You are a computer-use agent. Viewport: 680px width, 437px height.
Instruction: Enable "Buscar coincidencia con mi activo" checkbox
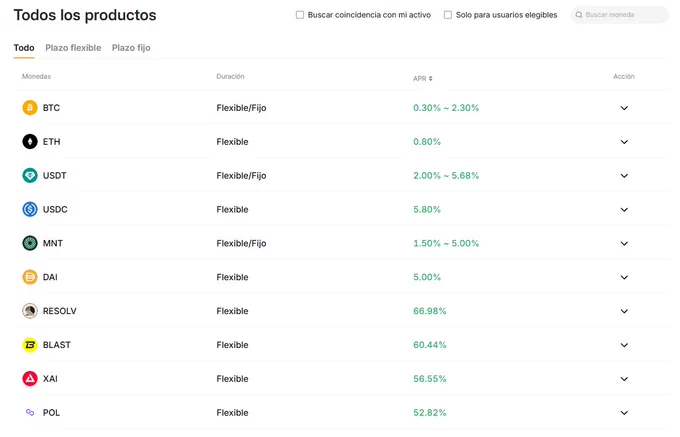click(300, 15)
